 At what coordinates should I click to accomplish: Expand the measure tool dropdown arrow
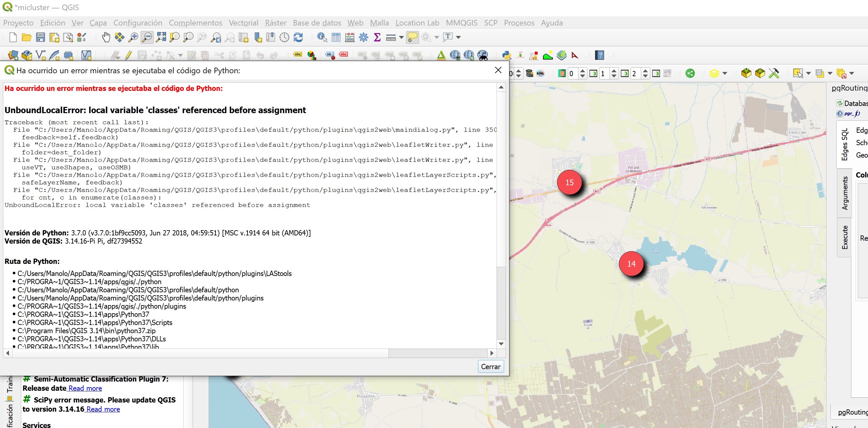(401, 37)
